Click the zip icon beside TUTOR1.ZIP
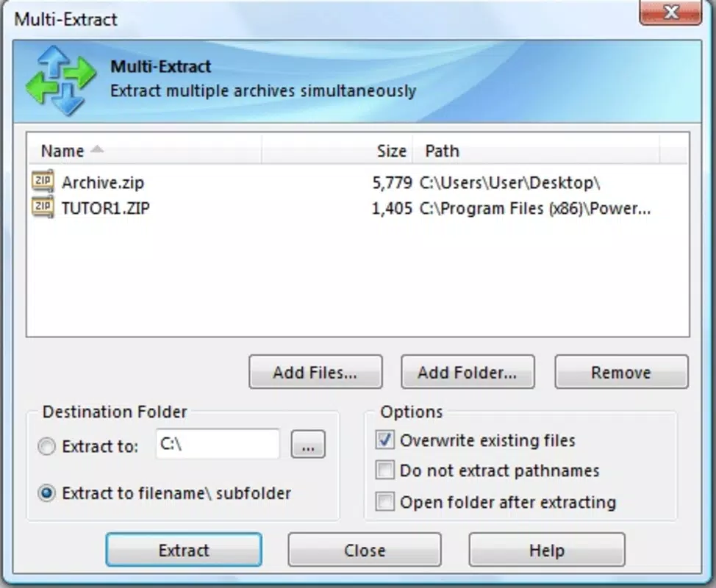716x588 pixels. pos(43,207)
